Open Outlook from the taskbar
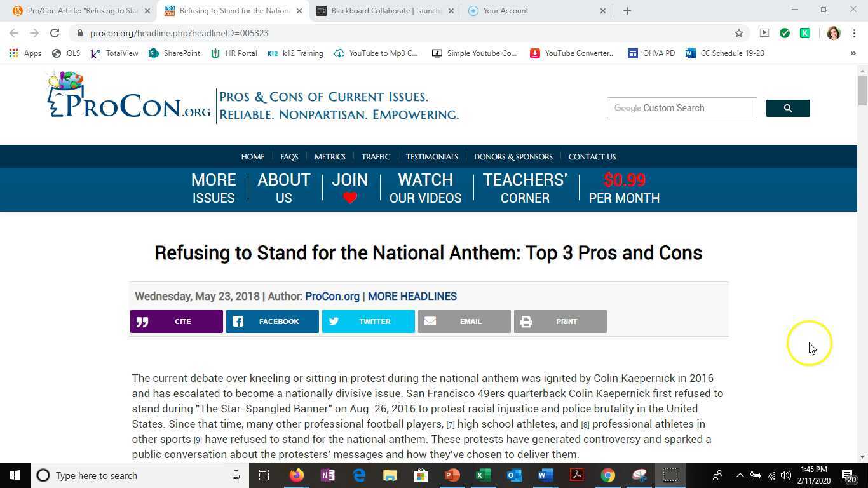Viewport: 868px width, 488px height. click(x=514, y=475)
